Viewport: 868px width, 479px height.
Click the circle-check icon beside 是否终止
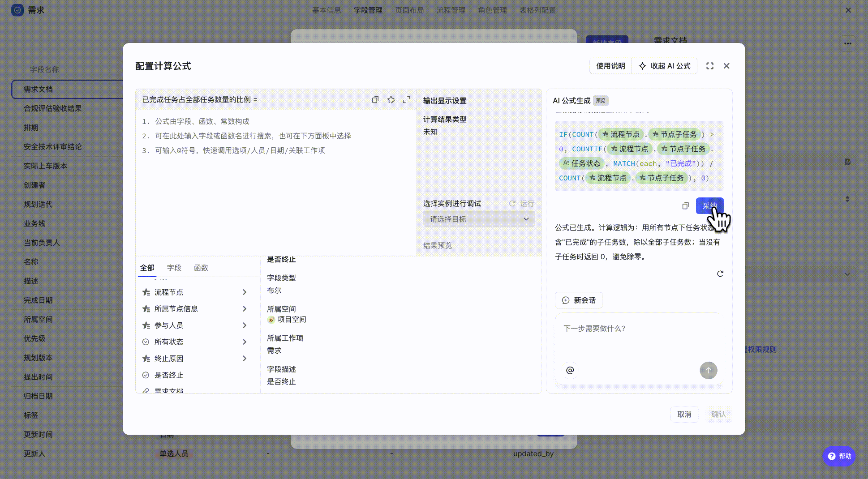(x=146, y=375)
